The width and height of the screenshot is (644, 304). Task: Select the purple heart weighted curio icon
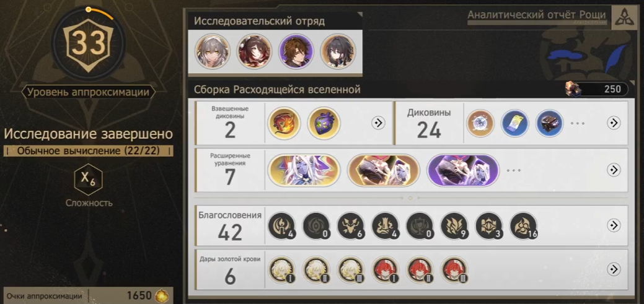(324, 123)
